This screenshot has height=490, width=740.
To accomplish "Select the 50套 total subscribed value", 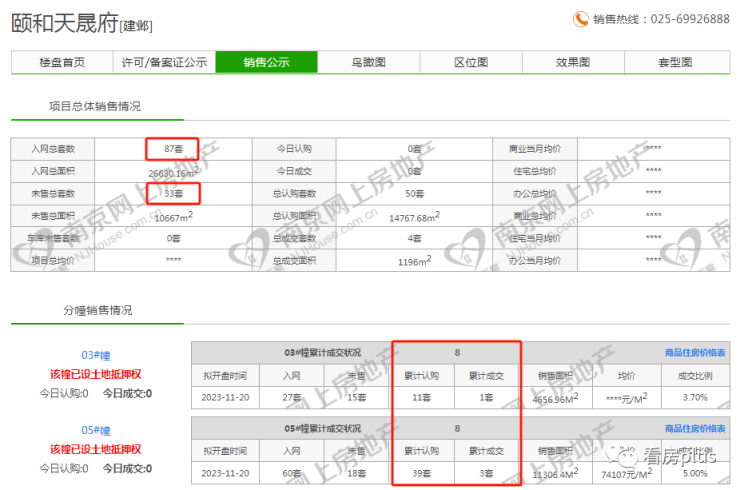I will [x=414, y=194].
